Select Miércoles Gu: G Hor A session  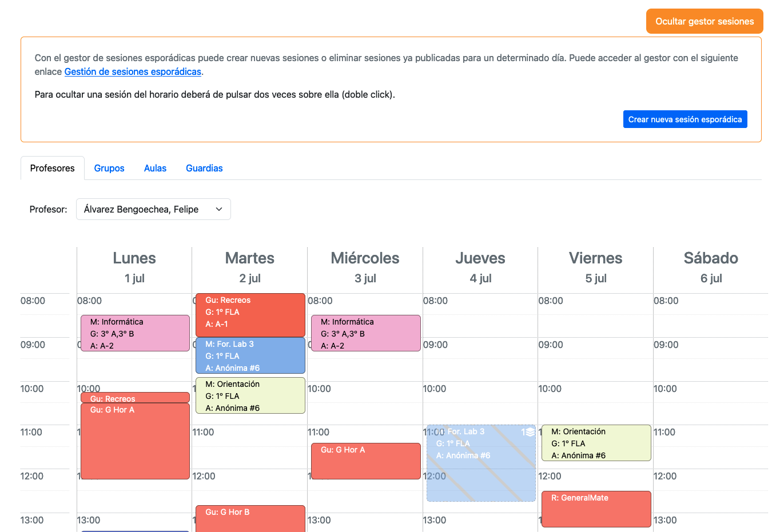point(366,461)
